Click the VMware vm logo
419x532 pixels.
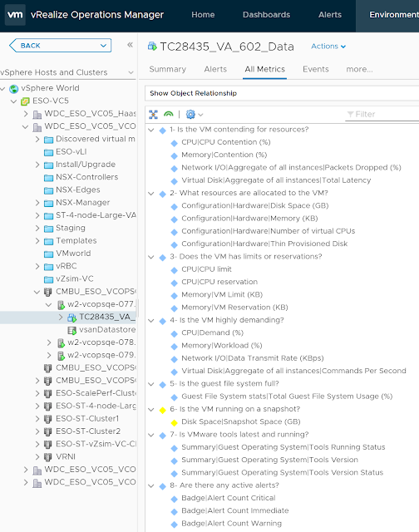15,15
